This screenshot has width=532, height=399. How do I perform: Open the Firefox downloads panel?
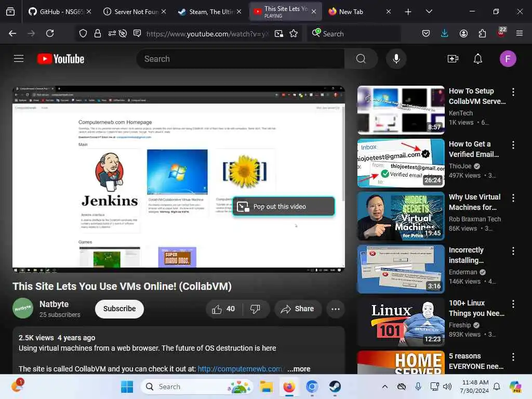coord(445,33)
